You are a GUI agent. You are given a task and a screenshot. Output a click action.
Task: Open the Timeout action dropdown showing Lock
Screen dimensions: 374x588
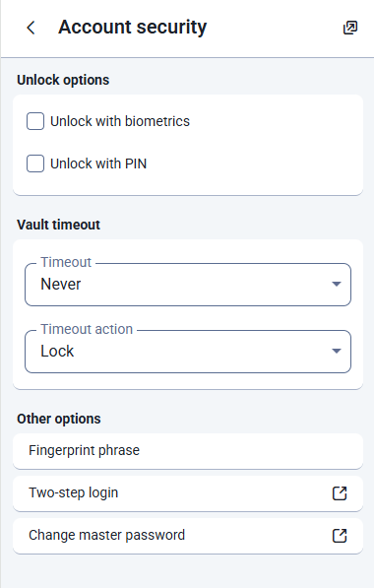tap(188, 352)
